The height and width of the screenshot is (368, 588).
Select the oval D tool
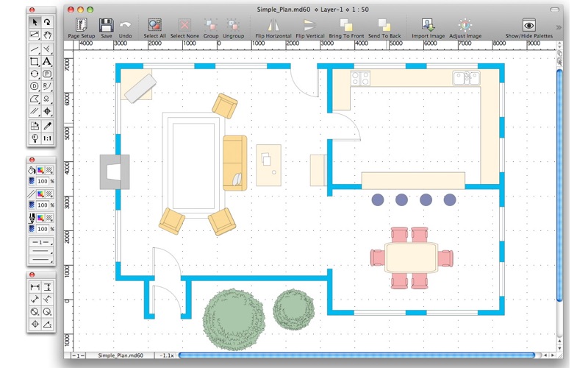click(35, 86)
